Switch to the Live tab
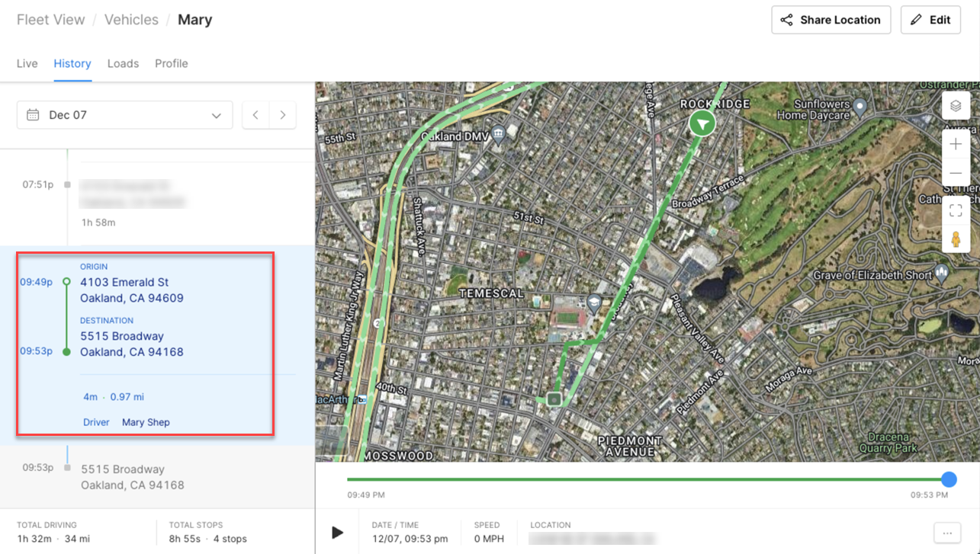The width and height of the screenshot is (980, 554). [27, 63]
